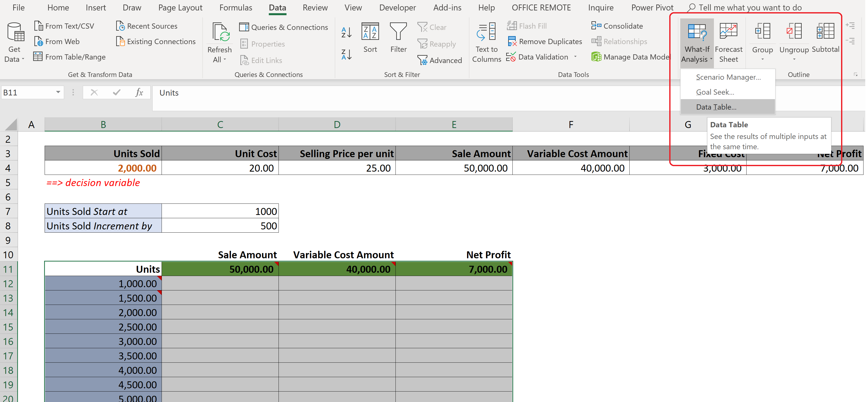Cancel formula bar entry X
This screenshot has width=868, height=402.
click(x=94, y=92)
